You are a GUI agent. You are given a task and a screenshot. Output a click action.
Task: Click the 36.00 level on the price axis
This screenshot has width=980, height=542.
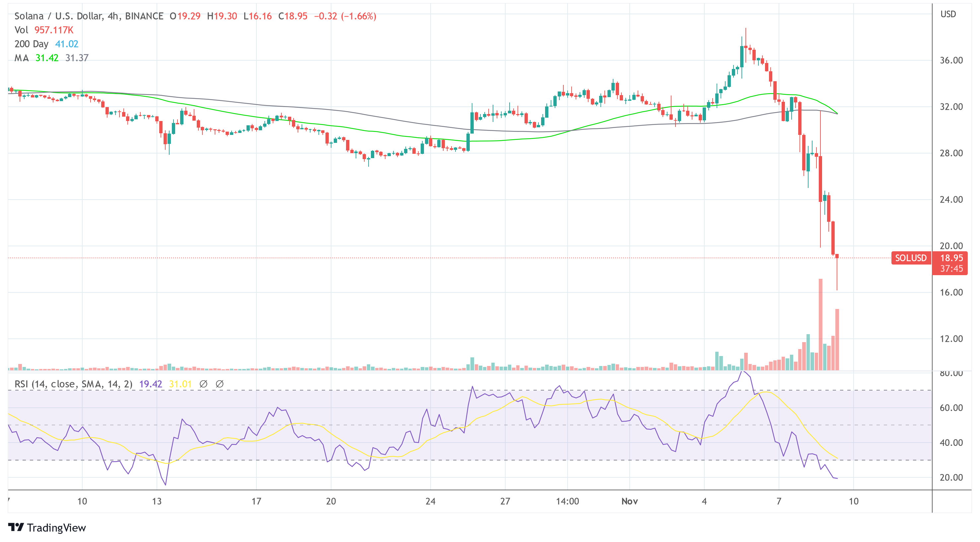tap(951, 60)
